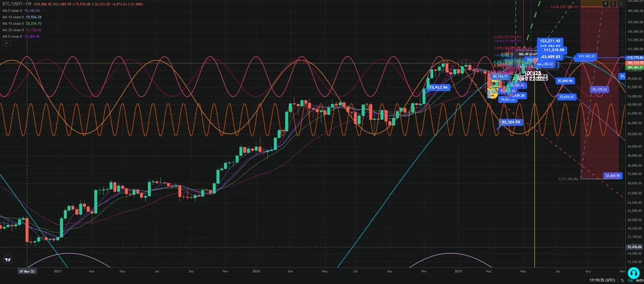
Task: Click the 104,463.21 green price label
Action: click(x=634, y=66)
